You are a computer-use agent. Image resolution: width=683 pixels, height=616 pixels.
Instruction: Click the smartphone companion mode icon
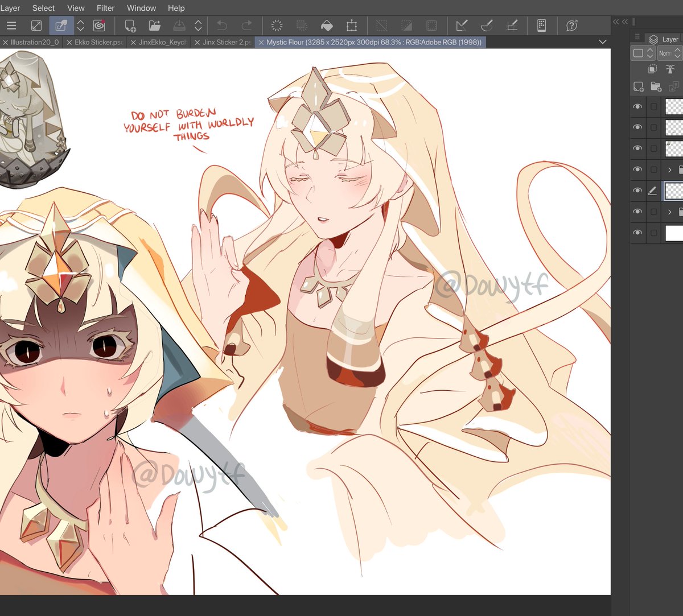tap(541, 26)
